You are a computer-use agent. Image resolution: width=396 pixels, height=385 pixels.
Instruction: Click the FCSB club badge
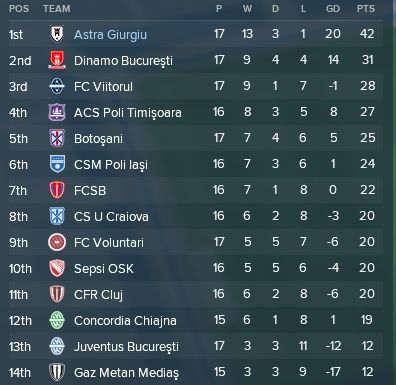click(x=57, y=190)
